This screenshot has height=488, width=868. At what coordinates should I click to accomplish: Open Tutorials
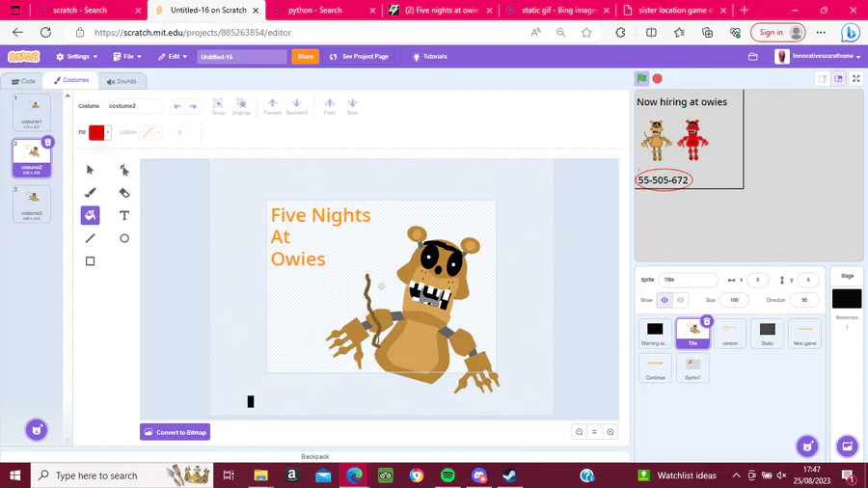click(429, 57)
